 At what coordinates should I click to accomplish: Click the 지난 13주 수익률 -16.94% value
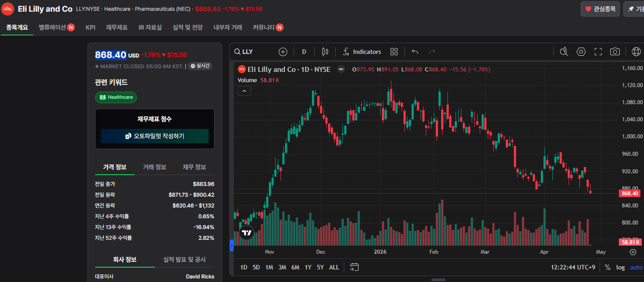click(204, 227)
